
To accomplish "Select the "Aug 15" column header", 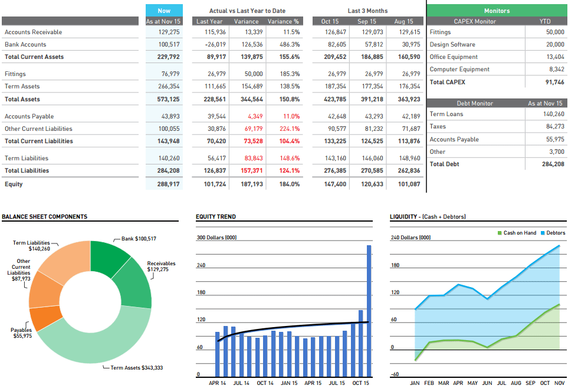I will (403, 21).
